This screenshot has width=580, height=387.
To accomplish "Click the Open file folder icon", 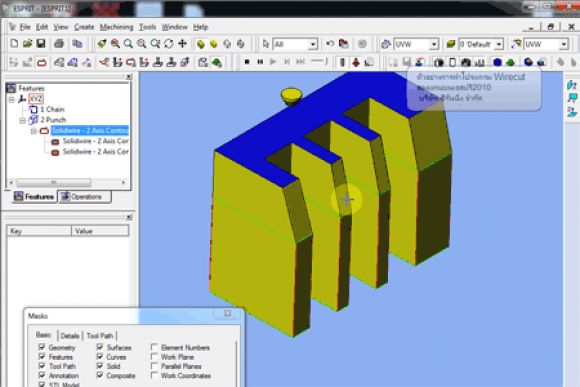I will 27,44.
